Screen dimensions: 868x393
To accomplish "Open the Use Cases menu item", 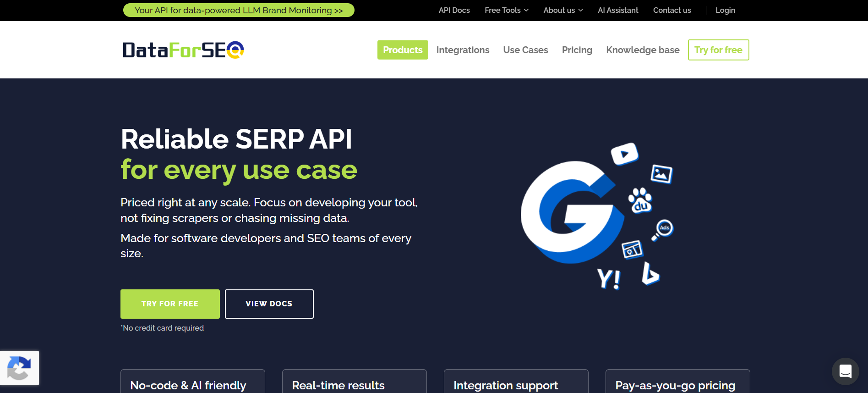I will 525,50.
